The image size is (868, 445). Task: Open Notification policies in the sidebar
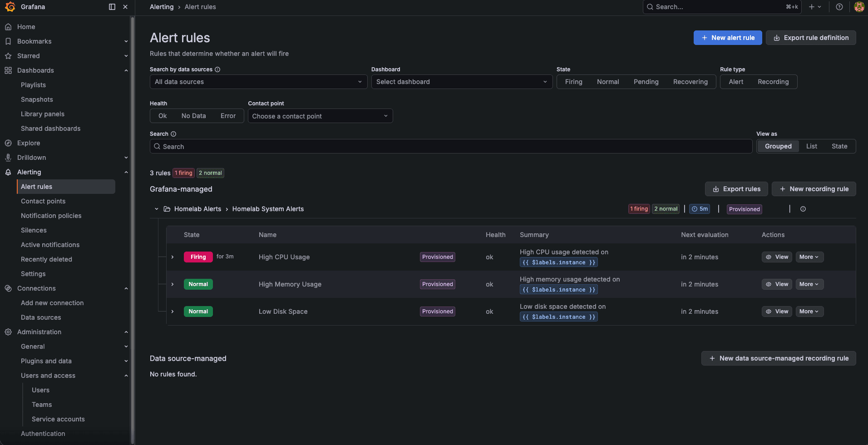51,216
